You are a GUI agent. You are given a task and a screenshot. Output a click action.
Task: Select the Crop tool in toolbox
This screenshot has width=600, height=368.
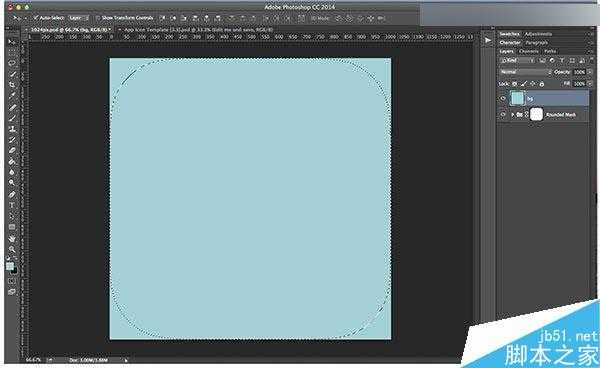[x=12, y=84]
